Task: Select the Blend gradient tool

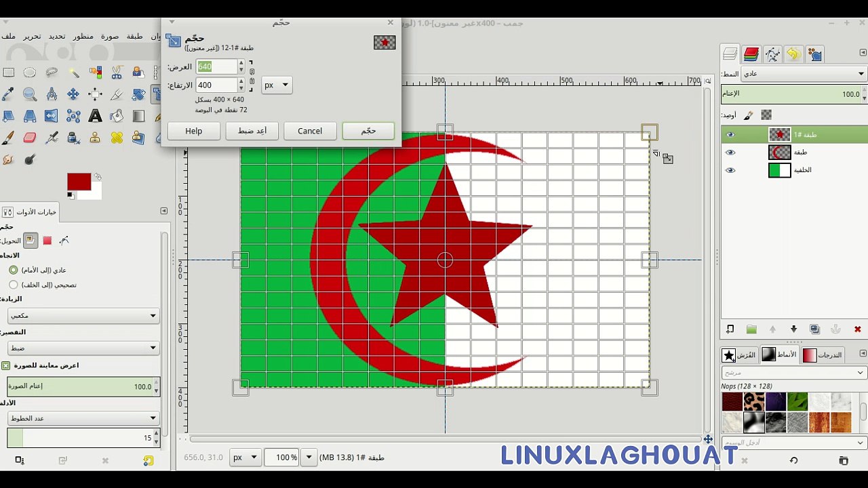Action: coord(138,116)
